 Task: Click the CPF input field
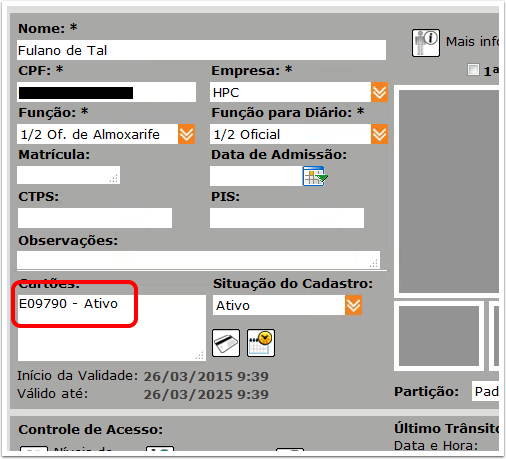click(x=106, y=92)
